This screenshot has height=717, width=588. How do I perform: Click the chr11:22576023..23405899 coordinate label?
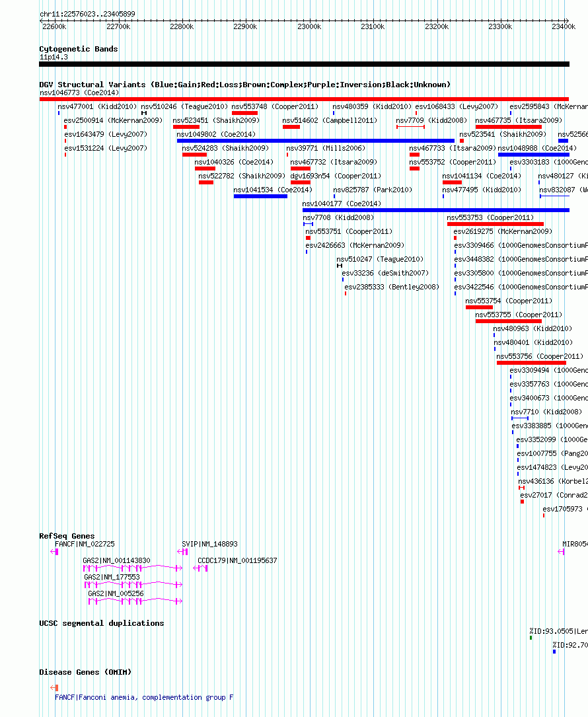pyautogui.click(x=87, y=14)
